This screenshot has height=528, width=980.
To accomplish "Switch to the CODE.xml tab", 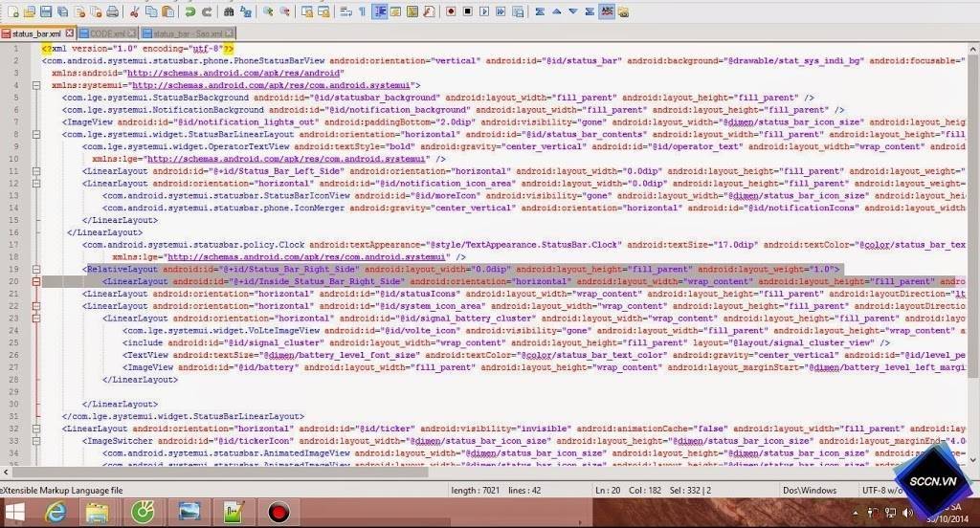I will (x=107, y=33).
